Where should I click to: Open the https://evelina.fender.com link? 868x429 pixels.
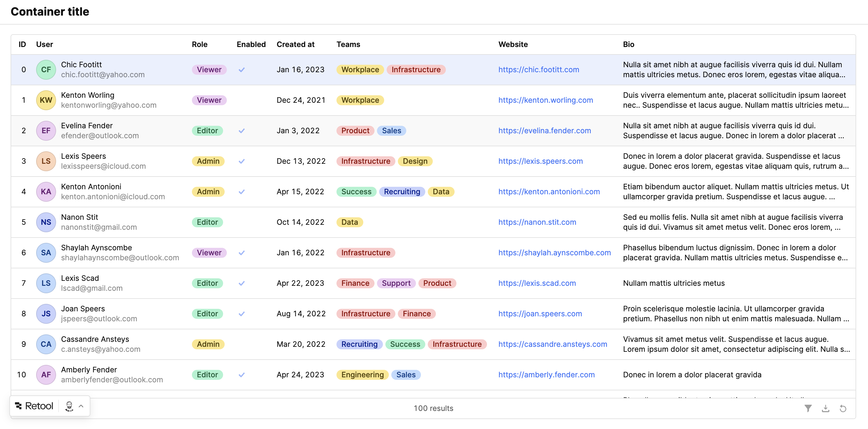pos(544,131)
